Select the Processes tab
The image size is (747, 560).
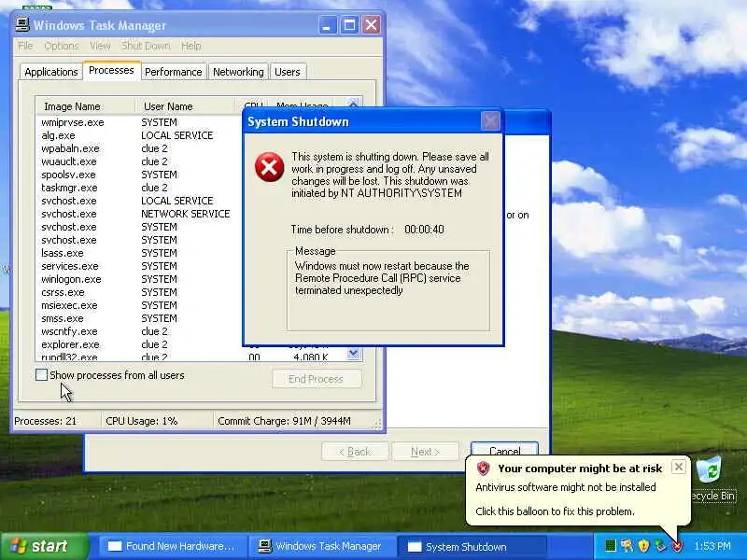[111, 71]
